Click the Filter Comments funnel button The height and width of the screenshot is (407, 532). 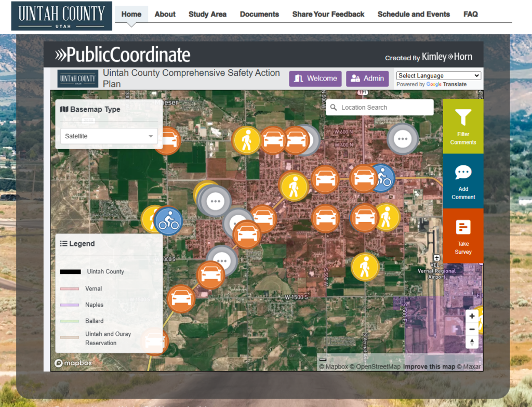click(x=463, y=126)
